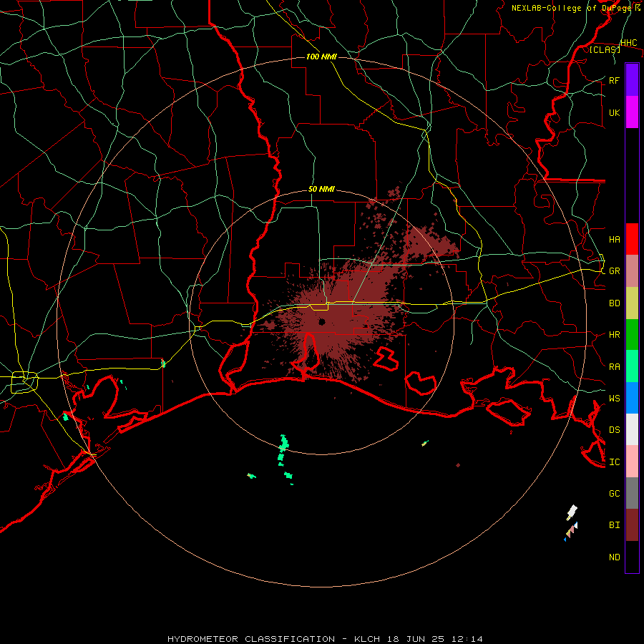The height and width of the screenshot is (644, 644).
Task: Select the BD yellow legend swatch
Action: pos(632,303)
